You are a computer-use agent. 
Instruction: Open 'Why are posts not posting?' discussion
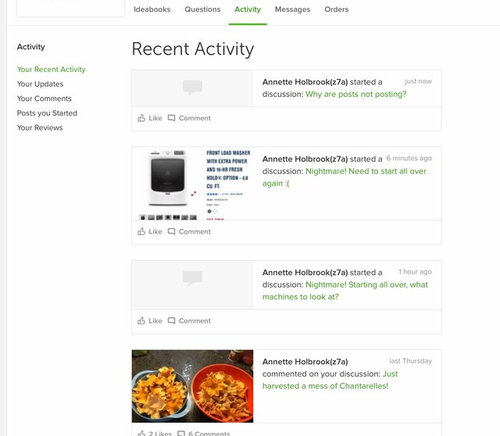[356, 94]
